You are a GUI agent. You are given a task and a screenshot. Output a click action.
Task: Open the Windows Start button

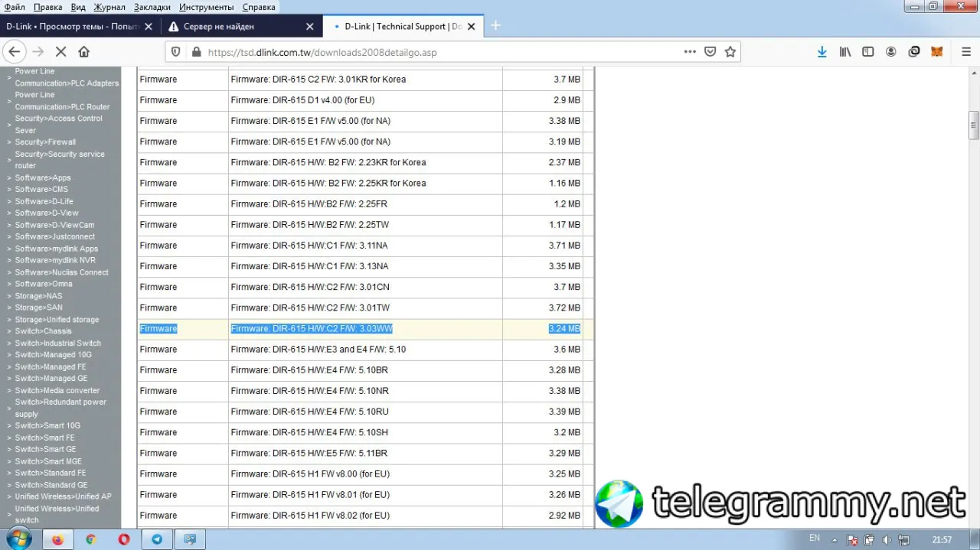[x=18, y=539]
